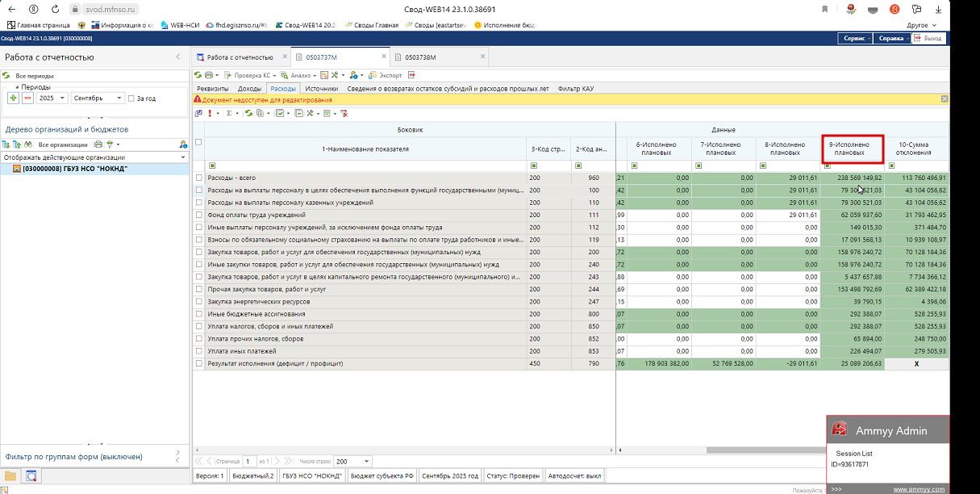Screen dimensions: 980x494
Task: Click the sigma summation icon in table toolbar
Action: point(228,114)
